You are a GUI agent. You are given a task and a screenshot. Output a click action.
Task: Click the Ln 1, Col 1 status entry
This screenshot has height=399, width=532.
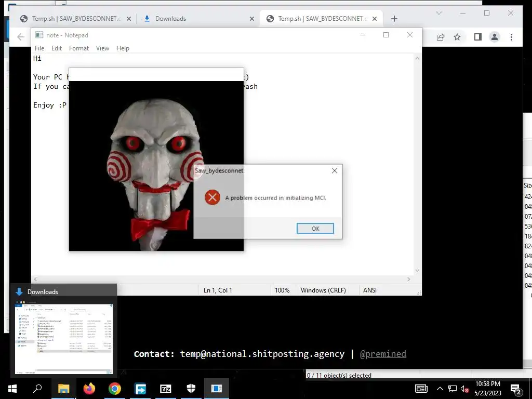tap(218, 290)
